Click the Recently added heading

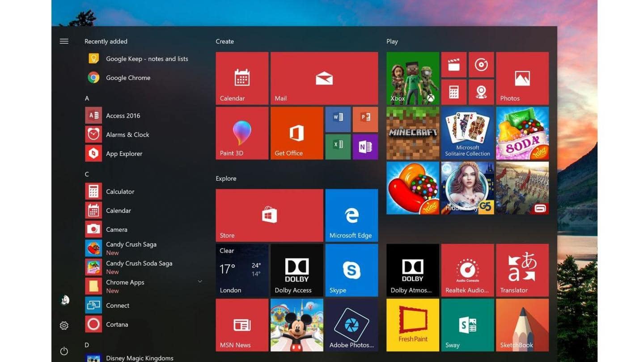tap(106, 41)
